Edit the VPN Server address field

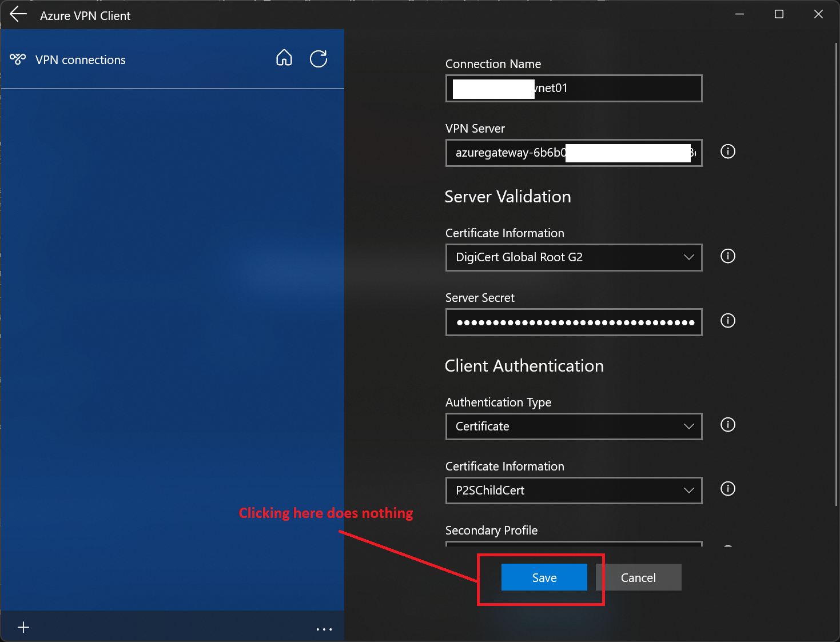click(574, 153)
